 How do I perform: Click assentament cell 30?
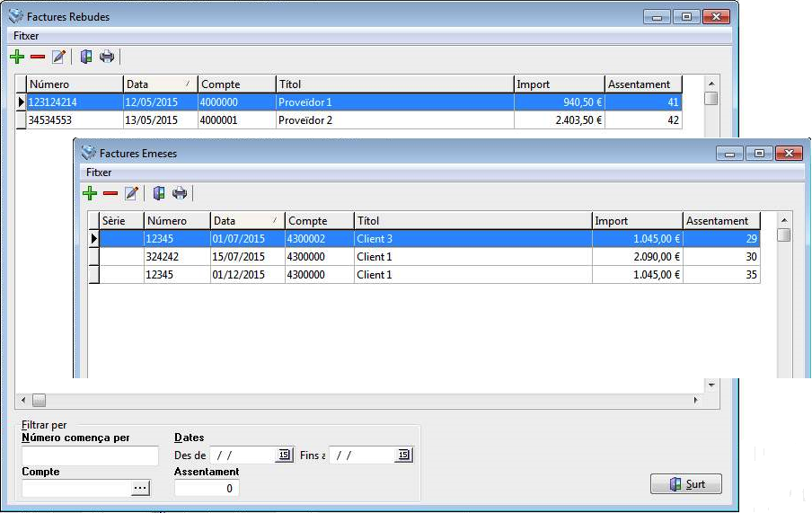[x=722, y=257]
